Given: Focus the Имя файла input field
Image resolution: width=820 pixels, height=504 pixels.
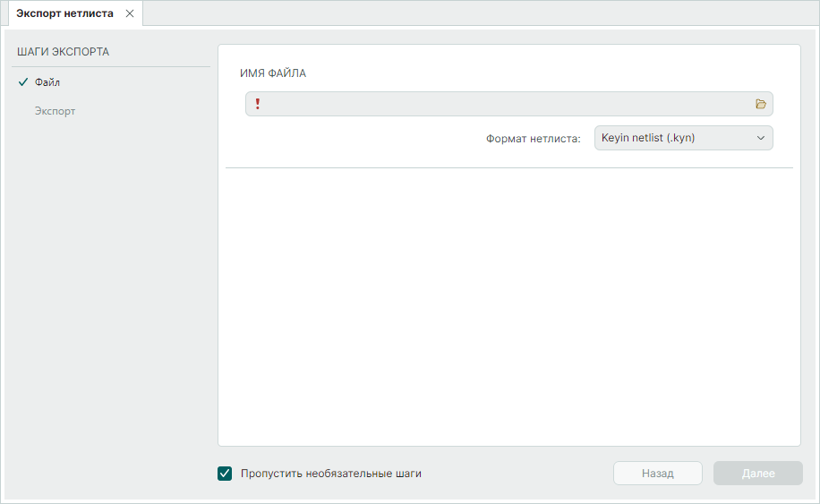Looking at the screenshot, I should 508,104.
